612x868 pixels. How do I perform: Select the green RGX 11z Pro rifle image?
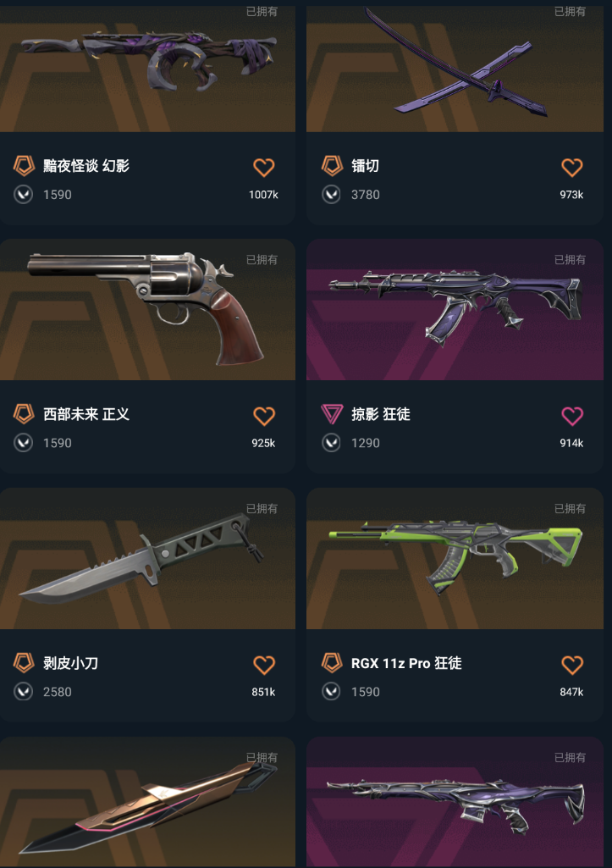coord(455,559)
